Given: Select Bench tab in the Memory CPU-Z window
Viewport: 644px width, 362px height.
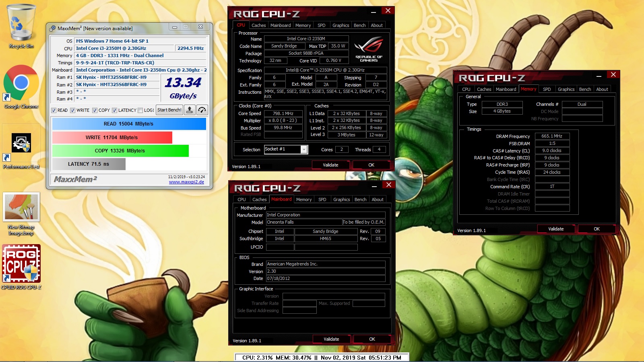Looking at the screenshot, I should coord(585,89).
